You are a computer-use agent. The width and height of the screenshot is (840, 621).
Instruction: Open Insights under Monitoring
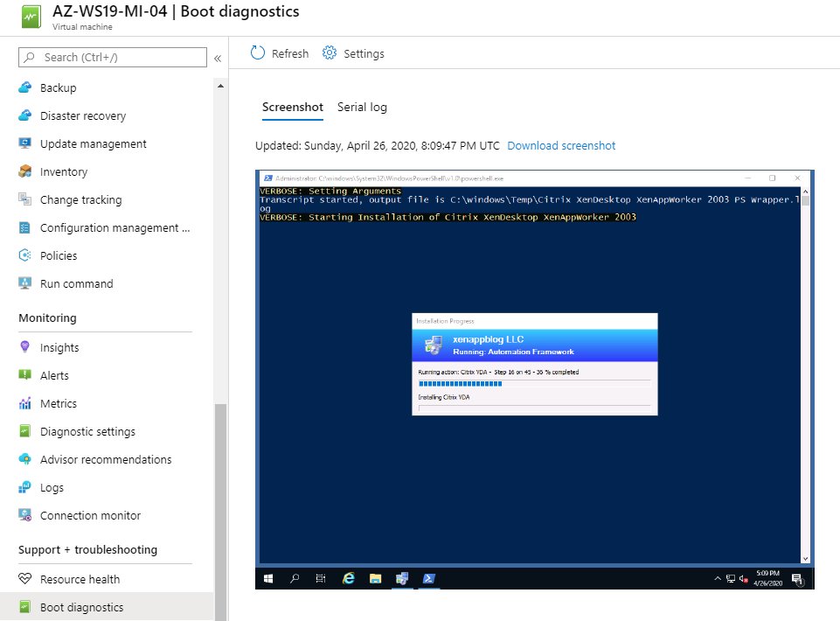pos(59,347)
